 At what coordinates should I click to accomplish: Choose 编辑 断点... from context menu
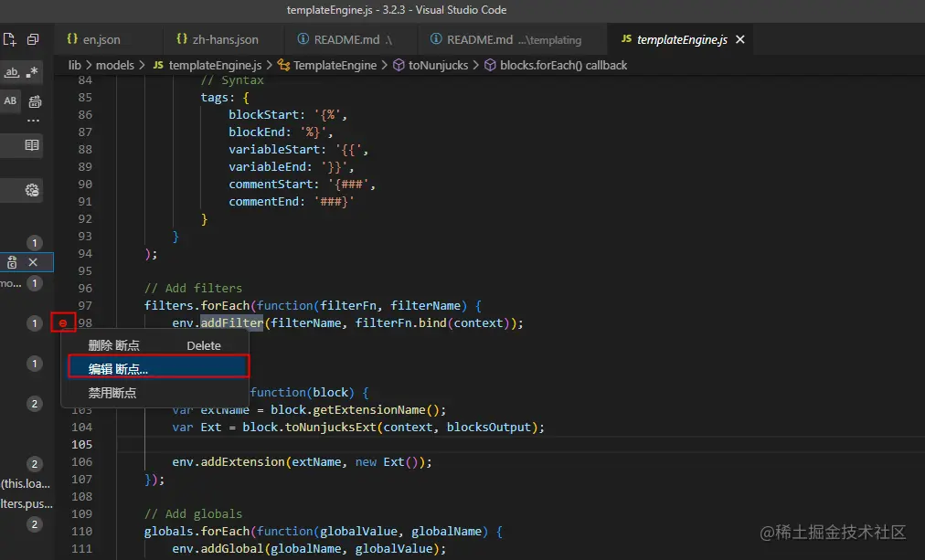tap(159, 366)
